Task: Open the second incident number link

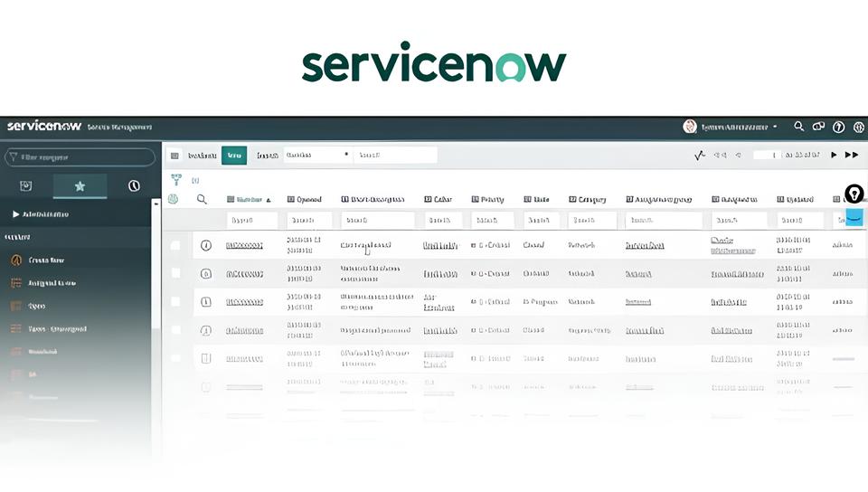Action: (244, 273)
